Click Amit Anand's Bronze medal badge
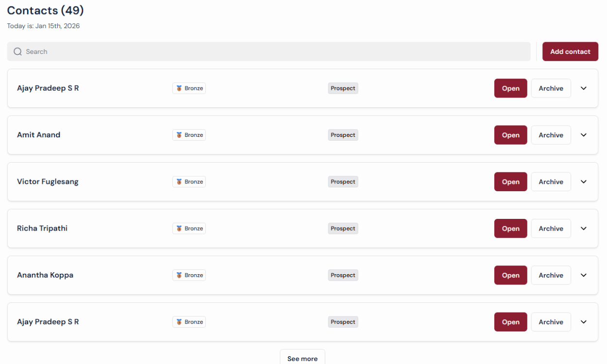The width and height of the screenshot is (607, 364). (189, 135)
